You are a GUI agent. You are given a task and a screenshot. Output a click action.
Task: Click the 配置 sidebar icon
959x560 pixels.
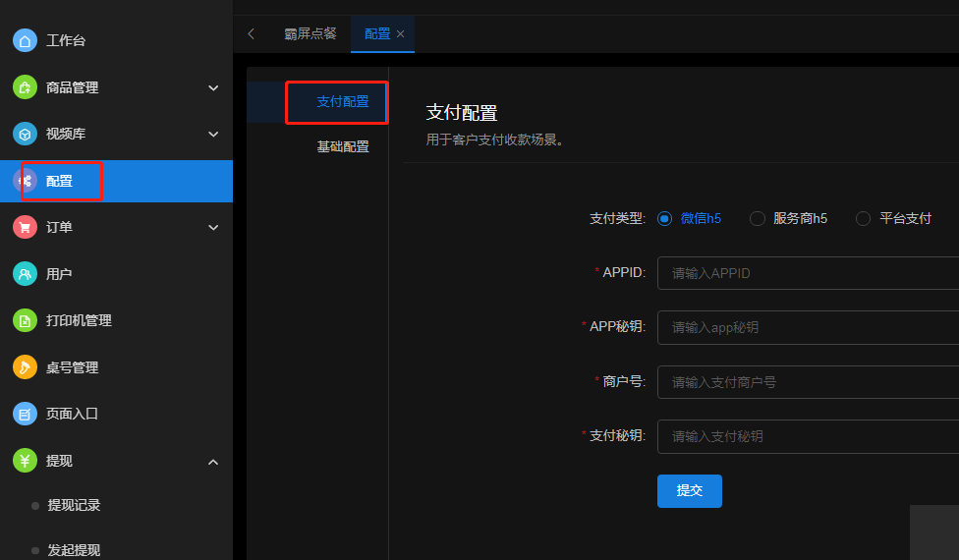tap(26, 181)
